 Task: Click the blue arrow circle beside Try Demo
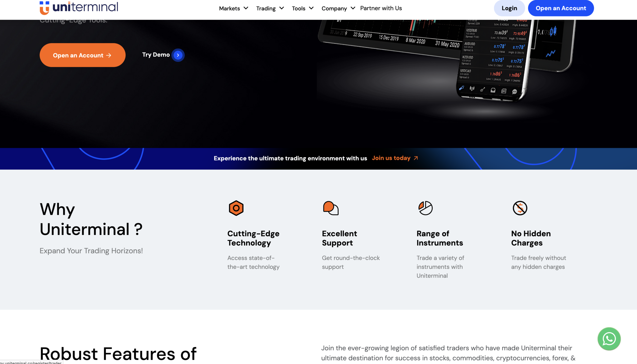(178, 55)
